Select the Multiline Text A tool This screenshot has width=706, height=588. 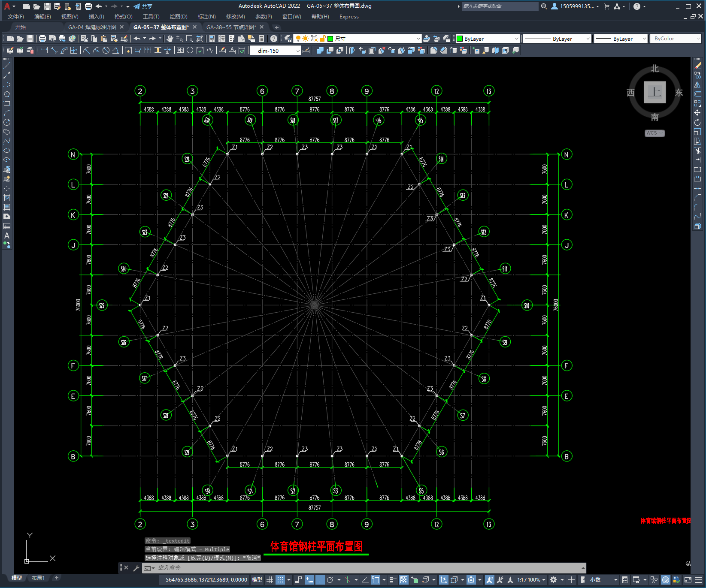[x=7, y=235]
